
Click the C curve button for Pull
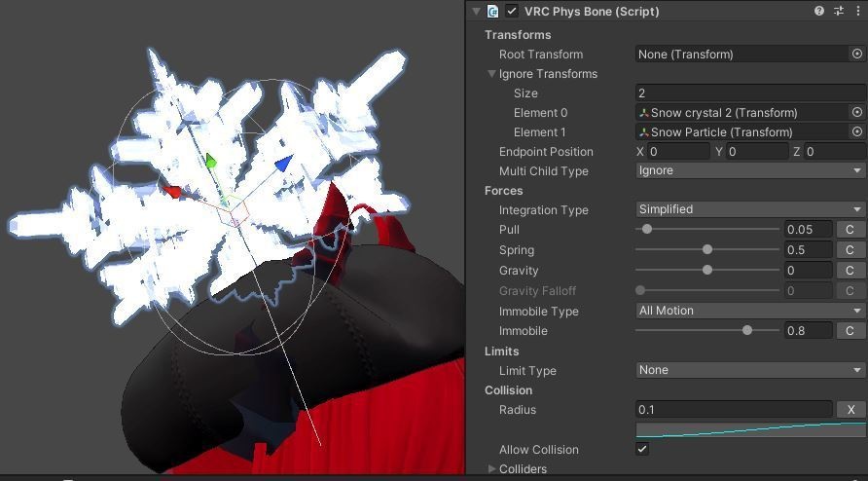click(x=850, y=230)
